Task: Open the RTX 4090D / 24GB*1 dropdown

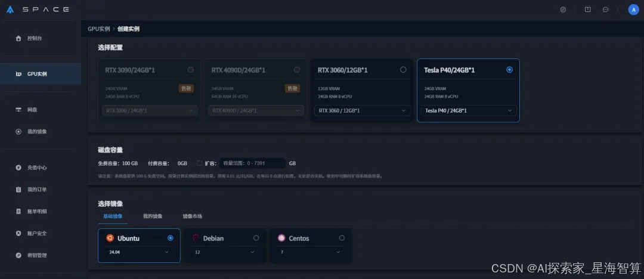Action: [256, 110]
